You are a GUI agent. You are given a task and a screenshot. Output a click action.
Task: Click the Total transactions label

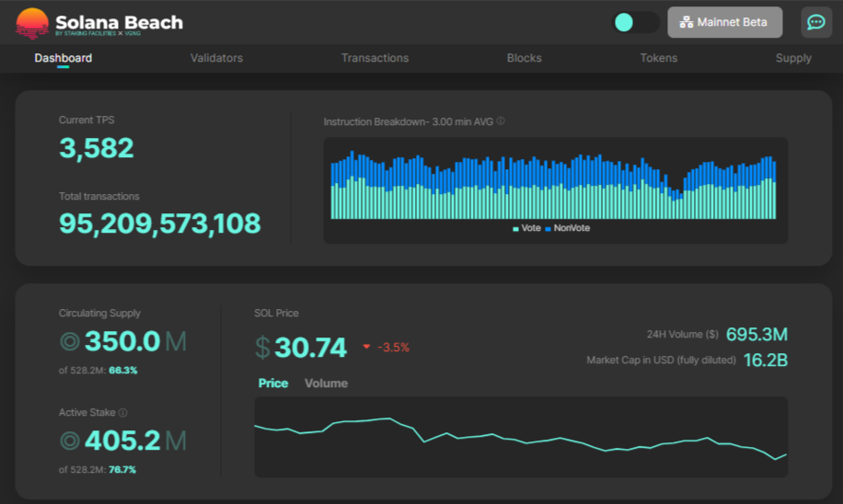[98, 197]
